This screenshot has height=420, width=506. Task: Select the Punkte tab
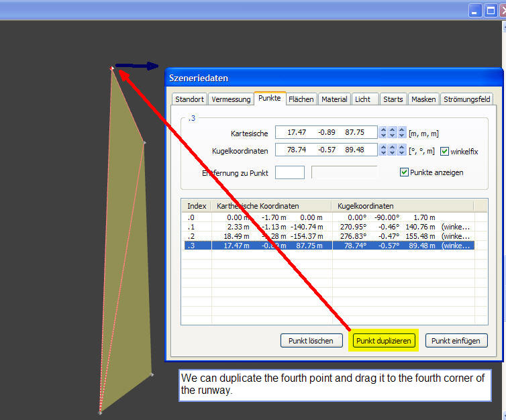tap(270, 98)
